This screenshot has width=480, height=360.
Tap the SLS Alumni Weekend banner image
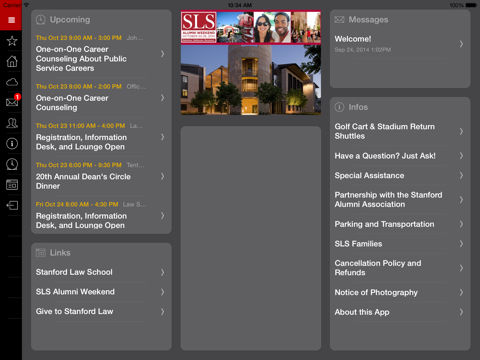tap(251, 27)
